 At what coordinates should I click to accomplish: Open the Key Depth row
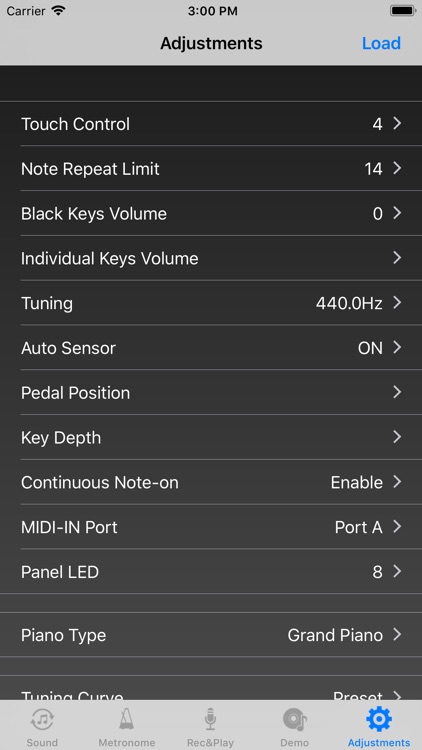(x=211, y=437)
